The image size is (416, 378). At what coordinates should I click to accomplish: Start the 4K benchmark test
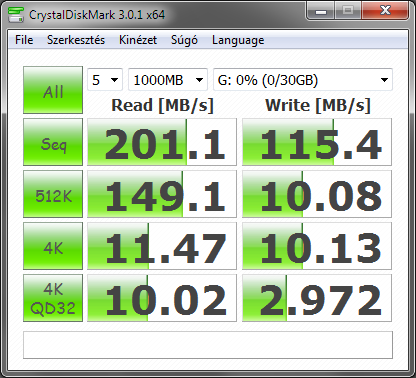53,246
